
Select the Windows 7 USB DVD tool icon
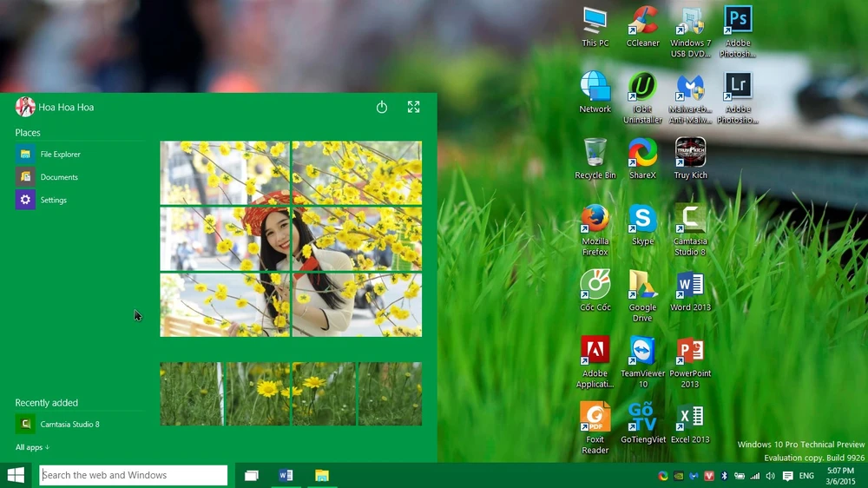(690, 32)
